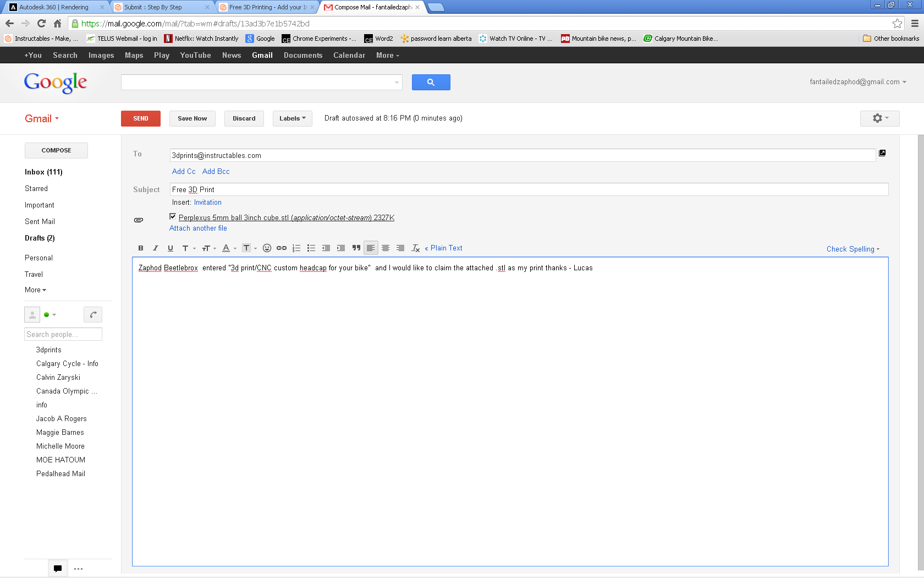924x578 pixels.
Task: Expand More labels in sidebar
Action: point(35,290)
